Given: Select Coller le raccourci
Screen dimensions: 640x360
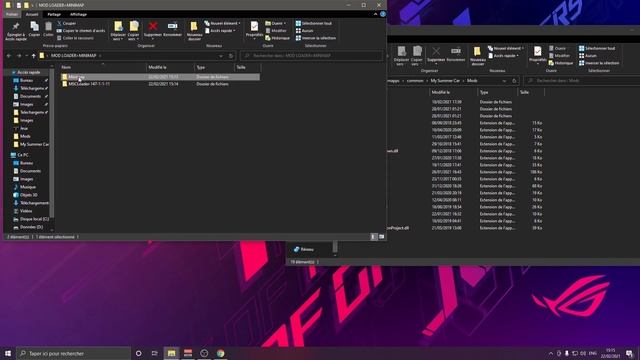Looking at the screenshot, I should pos(75,38).
